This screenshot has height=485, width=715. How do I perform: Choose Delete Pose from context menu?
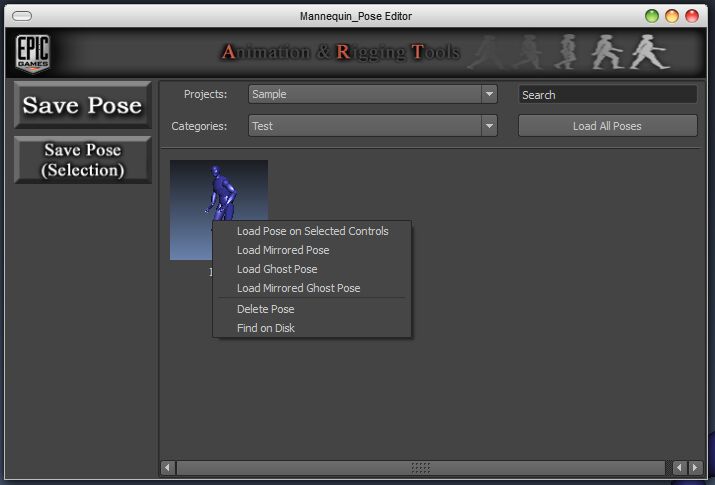pyautogui.click(x=312, y=309)
